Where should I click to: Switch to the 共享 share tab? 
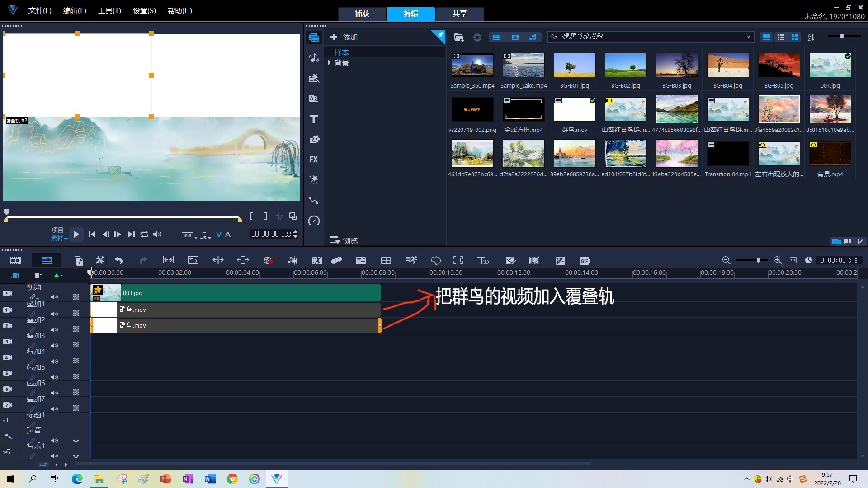460,14
